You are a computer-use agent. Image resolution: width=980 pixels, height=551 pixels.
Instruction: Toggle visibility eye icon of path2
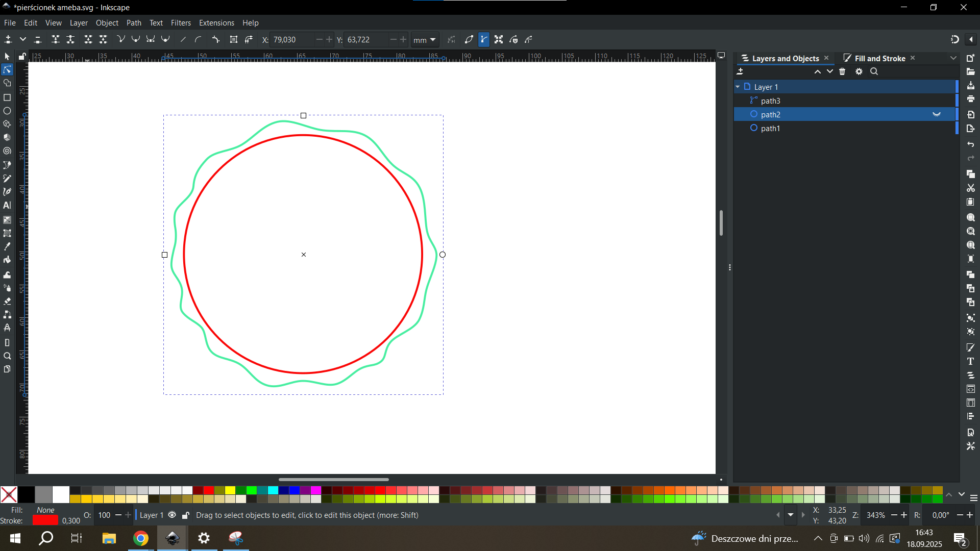(x=937, y=114)
